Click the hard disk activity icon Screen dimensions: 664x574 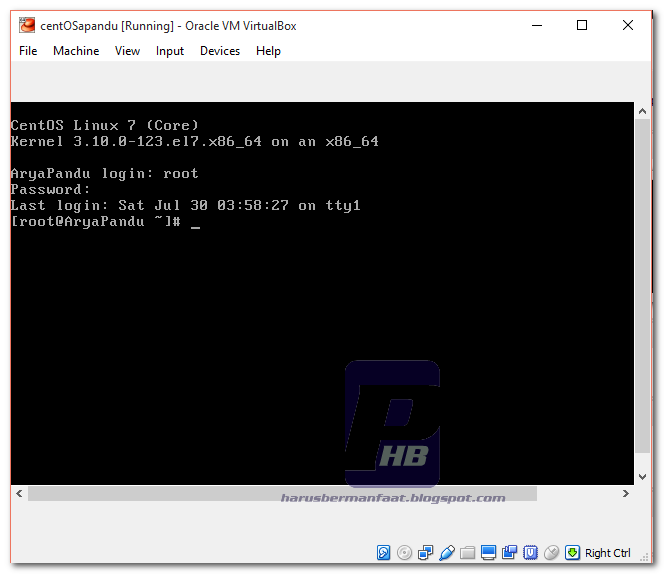383,552
